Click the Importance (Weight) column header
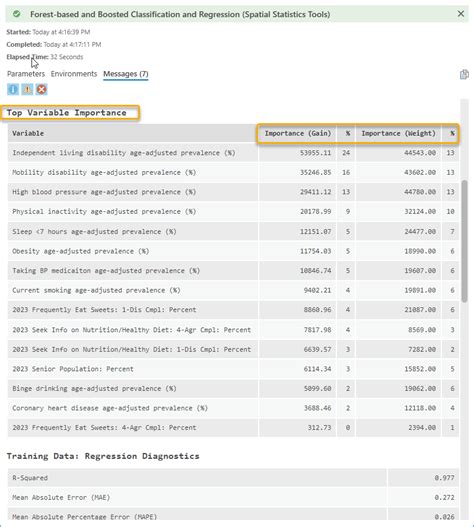 pos(398,133)
